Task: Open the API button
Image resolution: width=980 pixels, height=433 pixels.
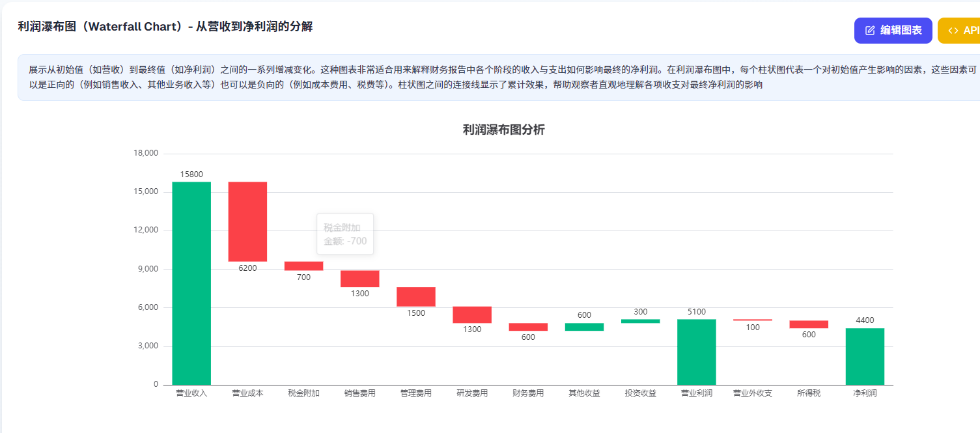Action: pos(959,31)
